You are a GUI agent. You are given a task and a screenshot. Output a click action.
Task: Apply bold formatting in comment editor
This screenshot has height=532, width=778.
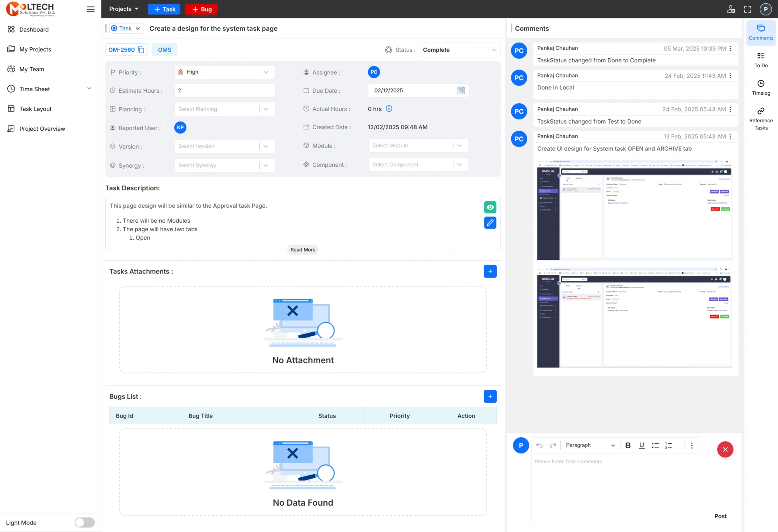pyautogui.click(x=628, y=445)
